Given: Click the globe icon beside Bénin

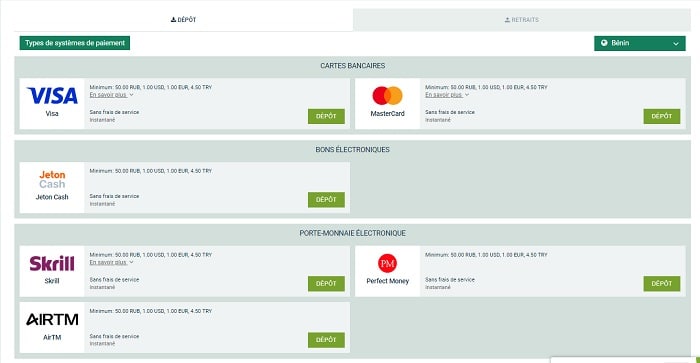Looking at the screenshot, I should tap(604, 43).
